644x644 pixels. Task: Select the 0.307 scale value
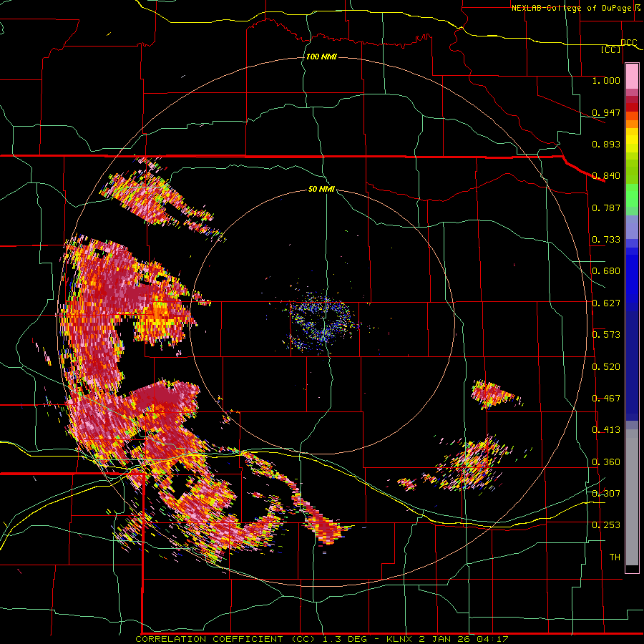click(606, 494)
